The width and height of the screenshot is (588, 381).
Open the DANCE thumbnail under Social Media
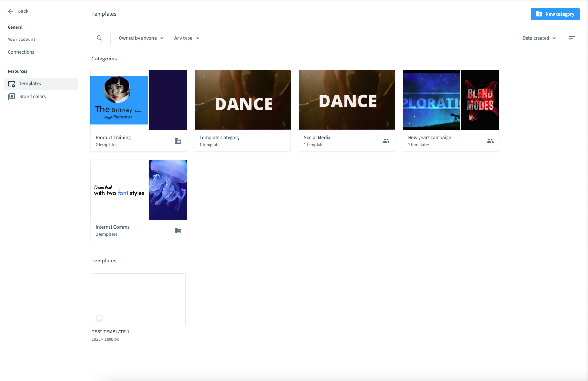tap(347, 100)
